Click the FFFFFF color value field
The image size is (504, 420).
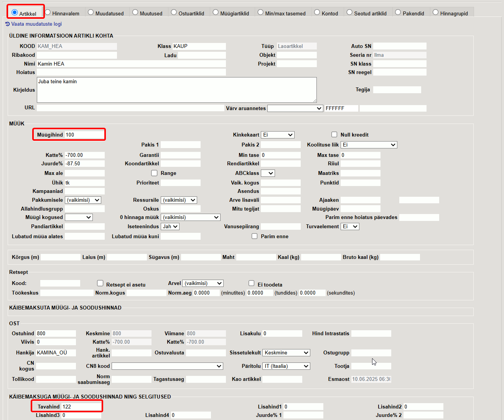(x=341, y=109)
